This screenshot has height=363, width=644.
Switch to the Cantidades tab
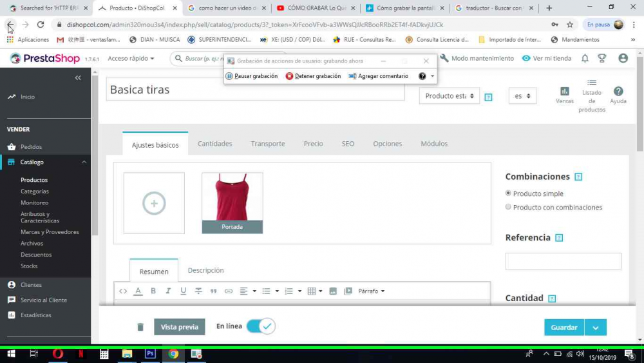coord(214,144)
